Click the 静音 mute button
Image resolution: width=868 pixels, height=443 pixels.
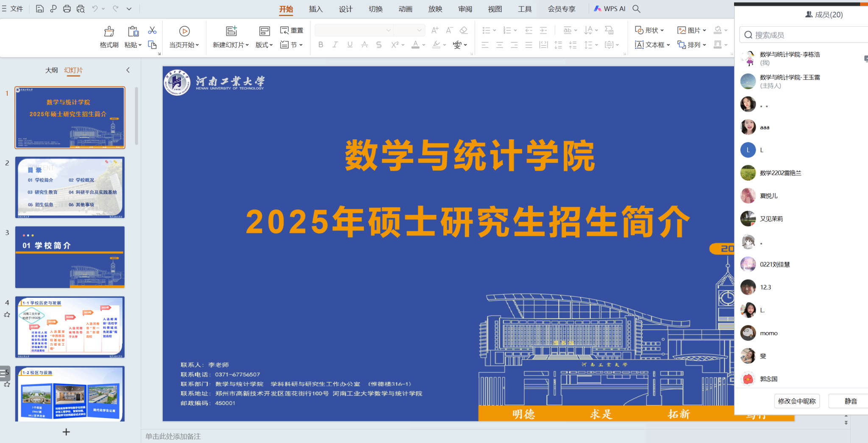coord(849,401)
